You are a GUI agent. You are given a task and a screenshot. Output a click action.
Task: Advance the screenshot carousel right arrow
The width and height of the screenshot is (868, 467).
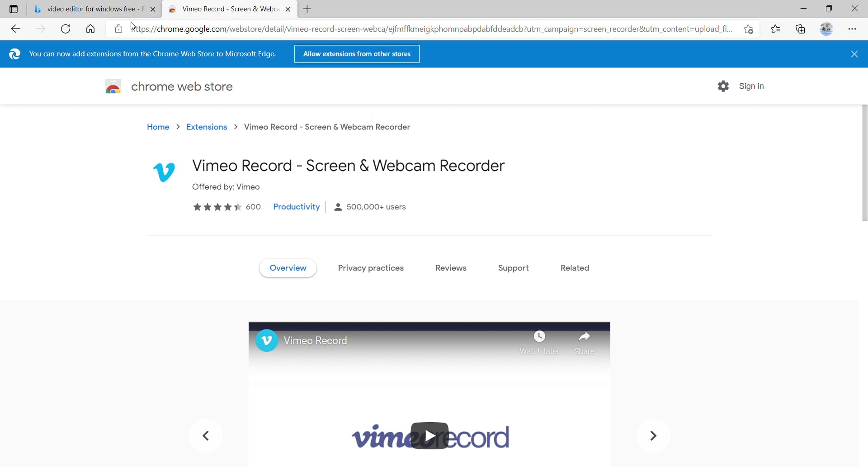653,436
